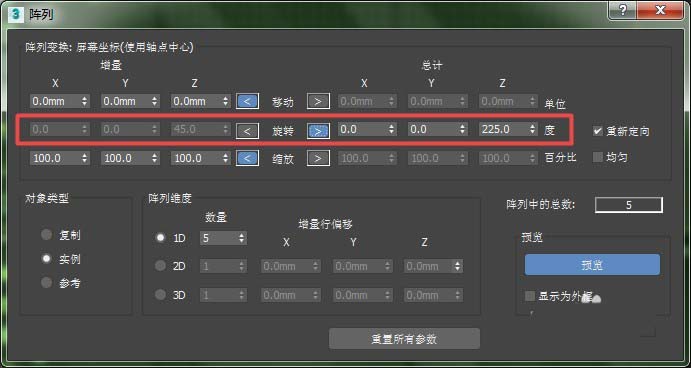Choose the 3D array dimension radio button
This screenshot has height=368, width=691.
160,295
